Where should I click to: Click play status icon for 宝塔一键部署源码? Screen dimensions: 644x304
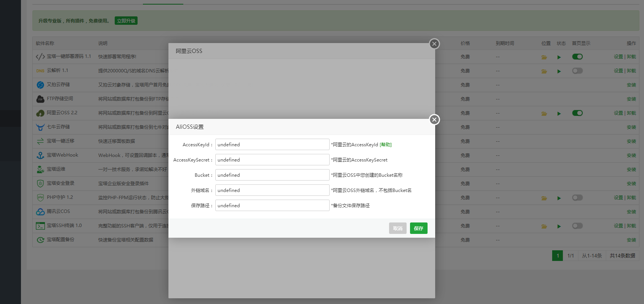tap(559, 58)
